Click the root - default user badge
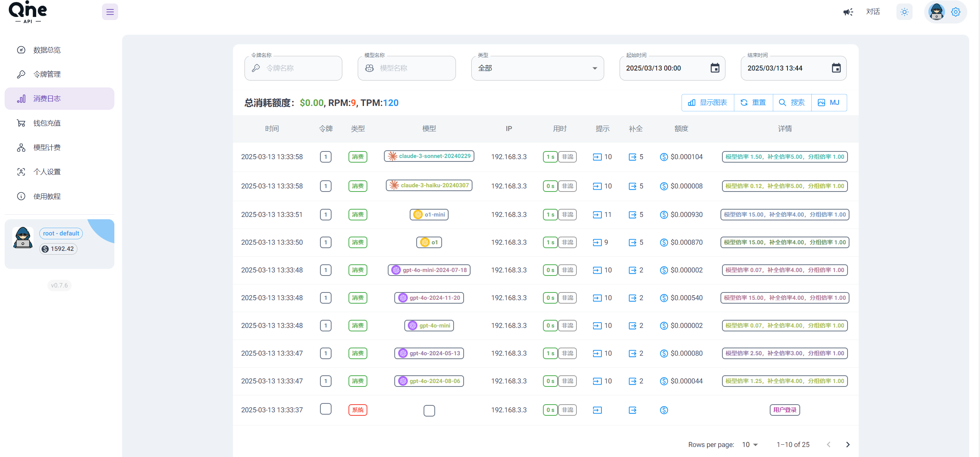Screen dimensions: 980x457 click(61, 234)
